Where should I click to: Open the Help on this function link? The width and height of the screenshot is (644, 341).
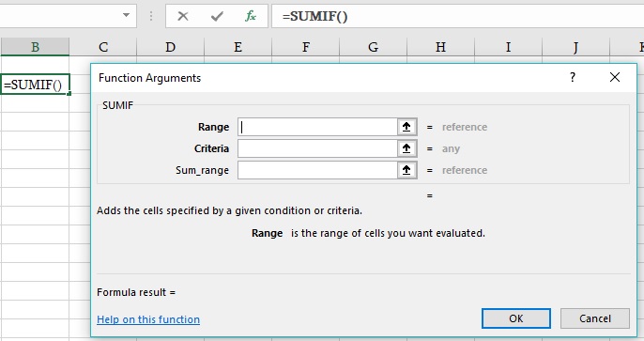(148, 319)
